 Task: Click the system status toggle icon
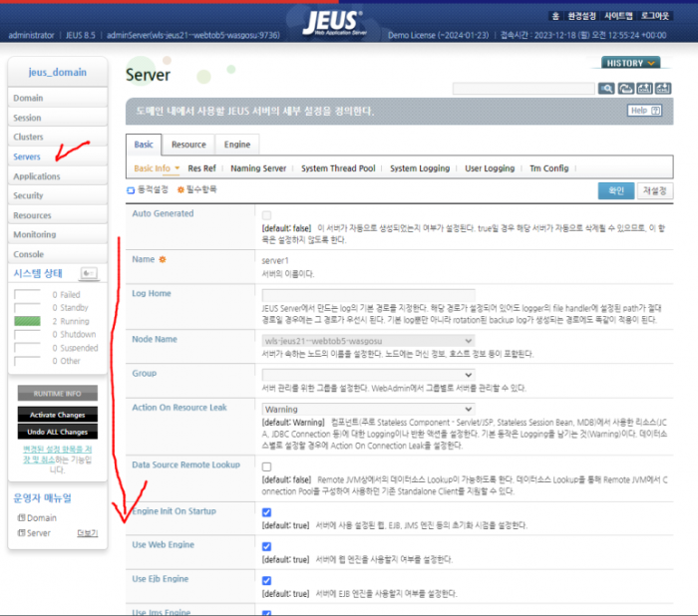pyautogui.click(x=89, y=273)
